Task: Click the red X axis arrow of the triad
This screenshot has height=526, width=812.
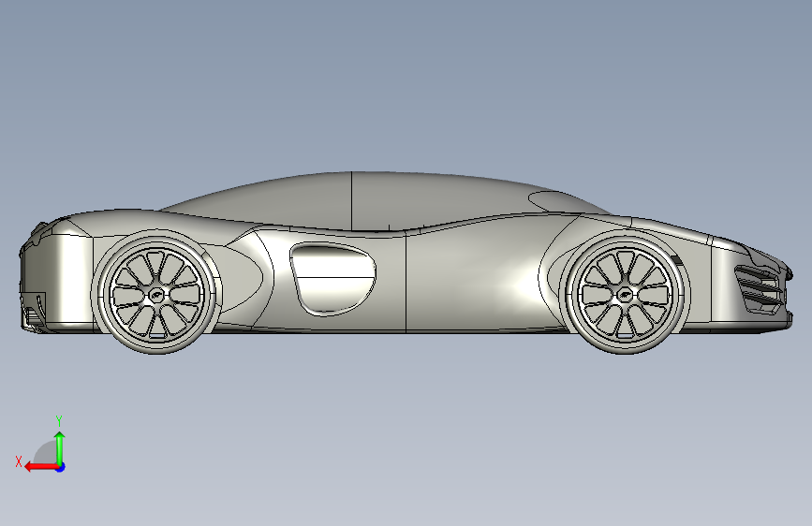Action: coord(41,467)
